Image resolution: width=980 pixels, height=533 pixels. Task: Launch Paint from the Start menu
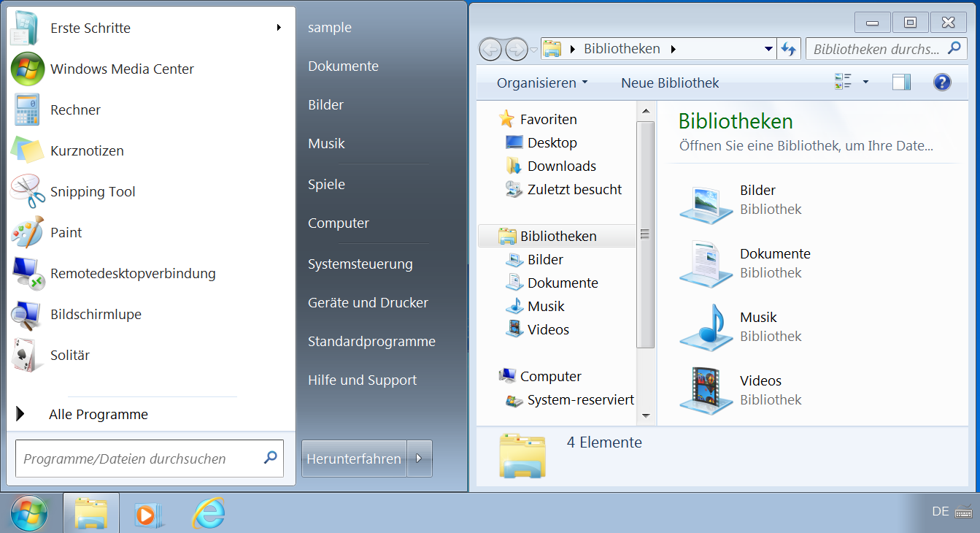(x=66, y=233)
